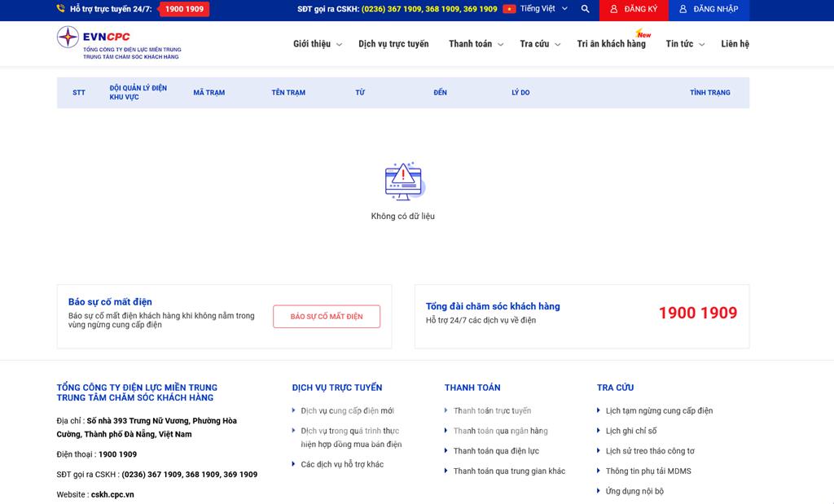Screen dimensions: 834x504
Task: Go to the Liên hệ page
Action: pyautogui.click(x=735, y=44)
